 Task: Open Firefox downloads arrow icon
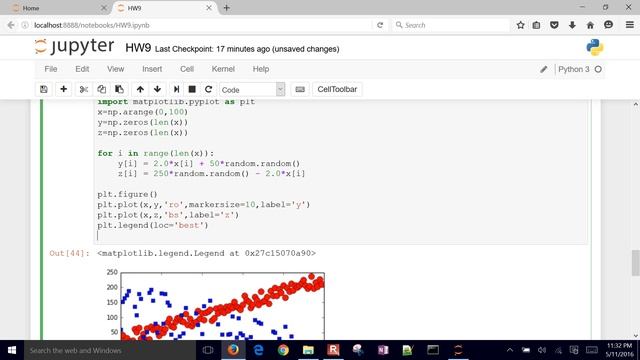572,25
